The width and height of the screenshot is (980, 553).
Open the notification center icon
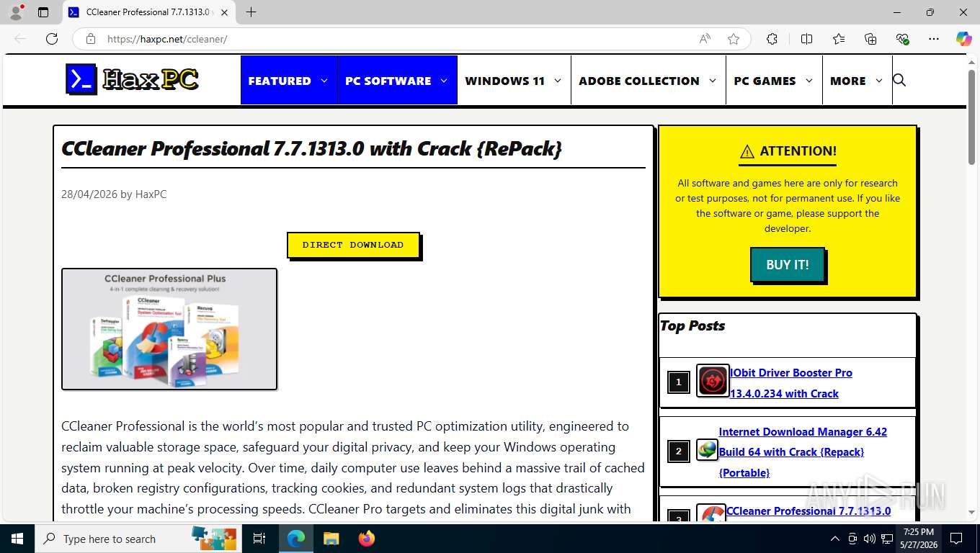pos(956,539)
